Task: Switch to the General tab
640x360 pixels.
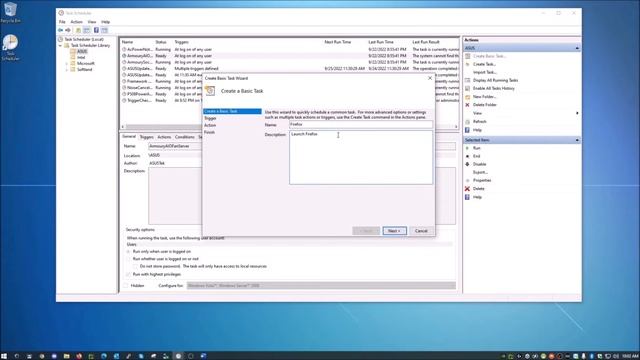Action: [x=129, y=137]
